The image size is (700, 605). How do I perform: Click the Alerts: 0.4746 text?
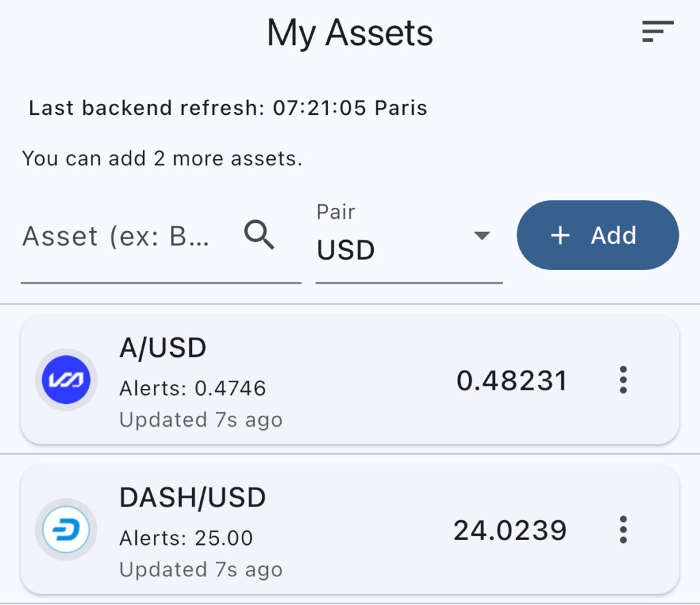click(x=193, y=388)
